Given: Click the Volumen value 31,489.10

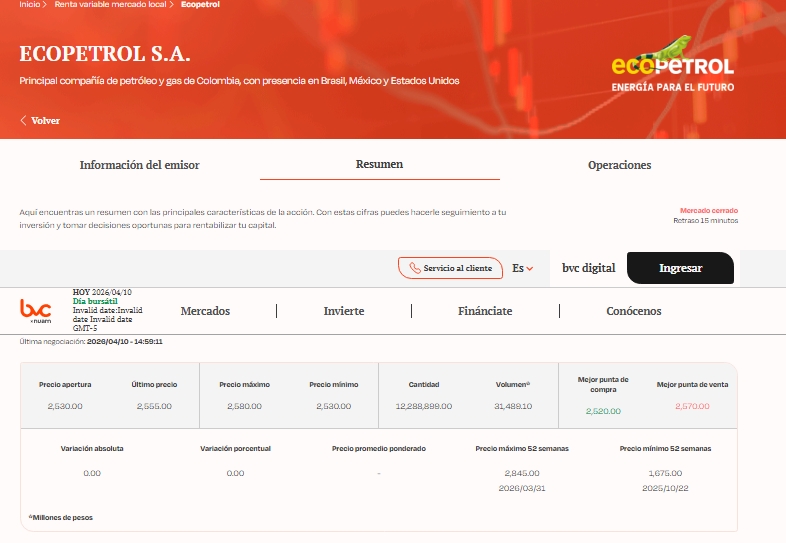Looking at the screenshot, I should pyautogui.click(x=513, y=406).
